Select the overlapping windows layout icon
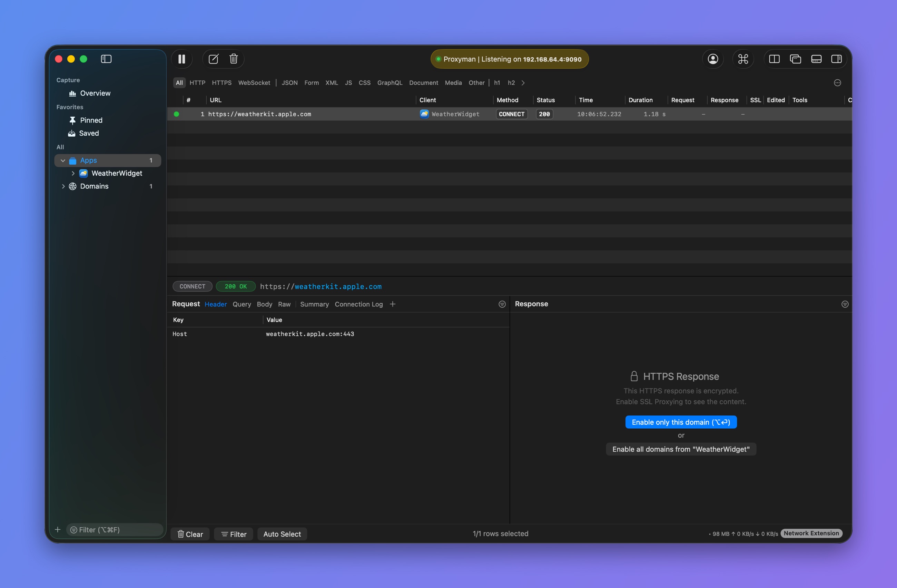Viewport: 897px width, 588px height. click(x=795, y=59)
